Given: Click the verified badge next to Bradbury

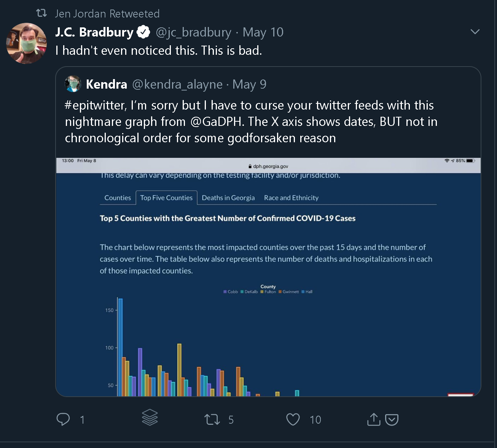Looking at the screenshot, I should pyautogui.click(x=143, y=32).
